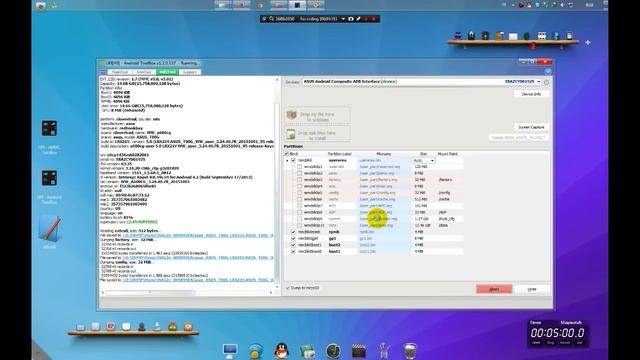640x360 pixels.
Task: Open the dropdown arrow on the recording bar
Action: (343, 19)
